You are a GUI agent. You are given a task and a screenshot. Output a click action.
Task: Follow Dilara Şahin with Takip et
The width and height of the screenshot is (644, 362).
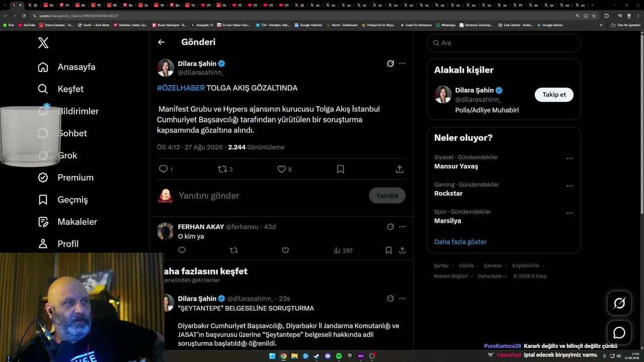coord(554,95)
